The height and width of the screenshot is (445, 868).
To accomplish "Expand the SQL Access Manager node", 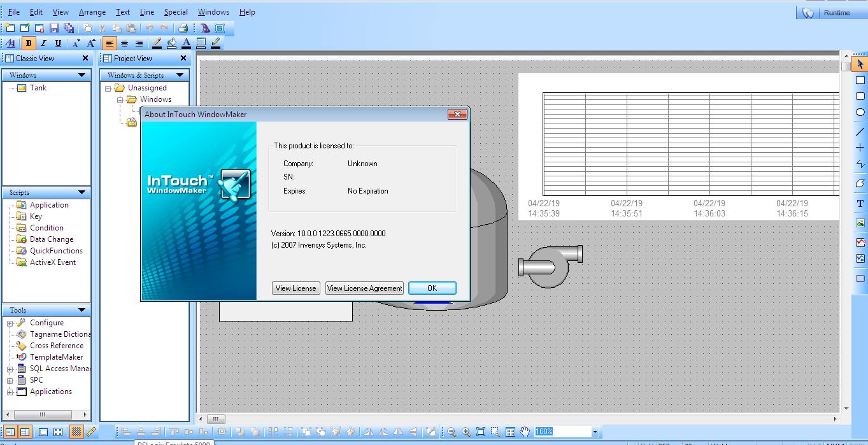I will click(10, 369).
